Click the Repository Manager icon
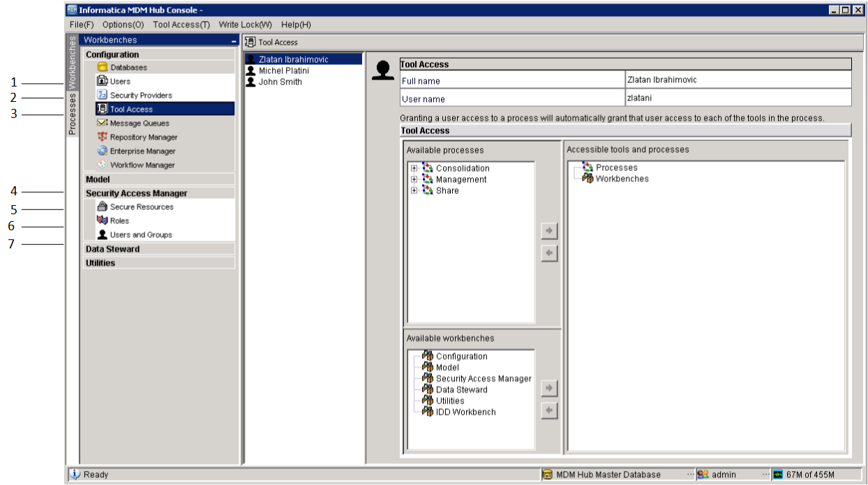868x485 pixels. coord(102,137)
